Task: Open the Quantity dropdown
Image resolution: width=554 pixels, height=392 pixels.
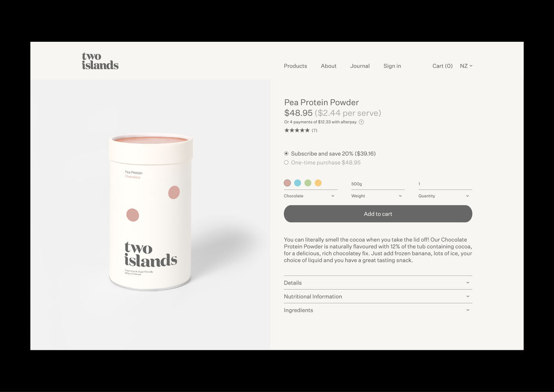Action: [445, 196]
